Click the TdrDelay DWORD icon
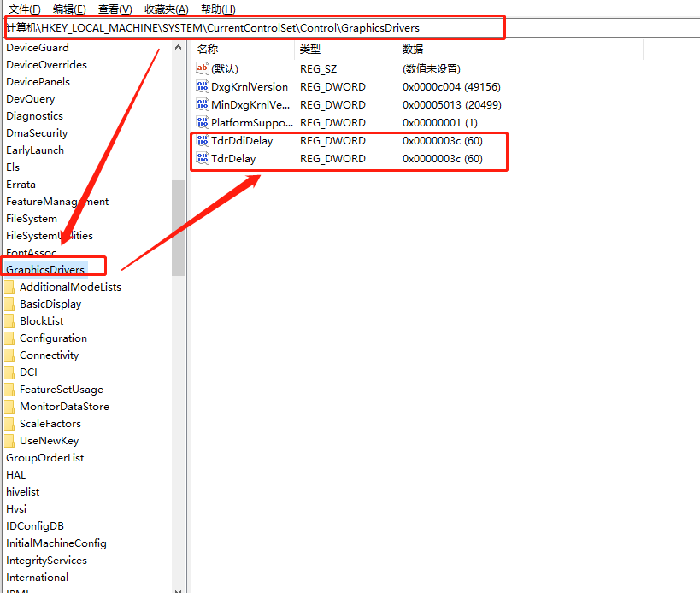700x593 pixels. [x=203, y=158]
